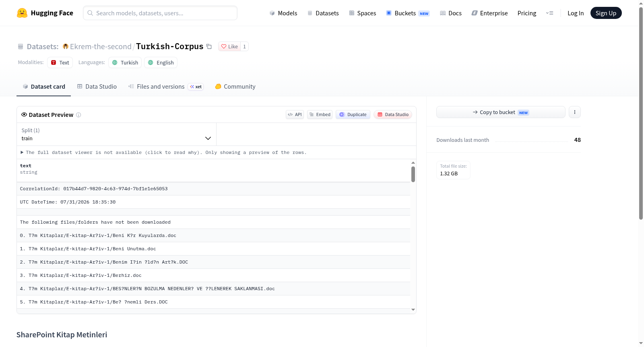Click the SharePoint Kitap Metinleri heading

coord(62,335)
